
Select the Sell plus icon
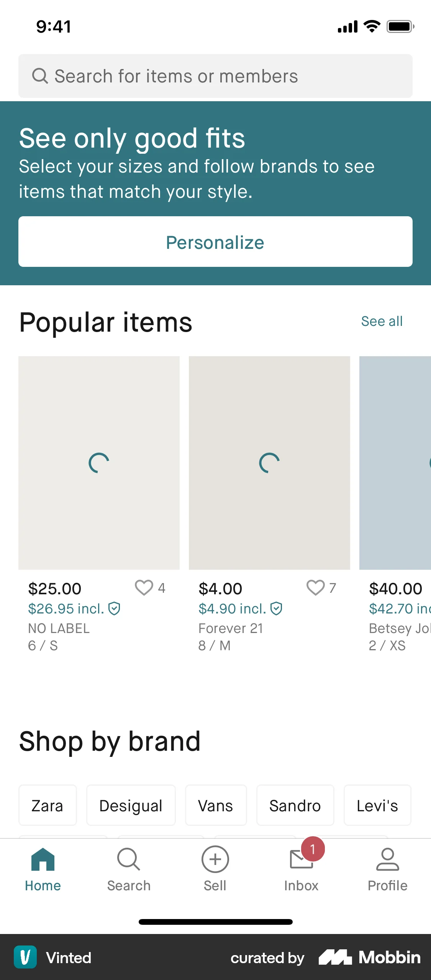tap(215, 860)
